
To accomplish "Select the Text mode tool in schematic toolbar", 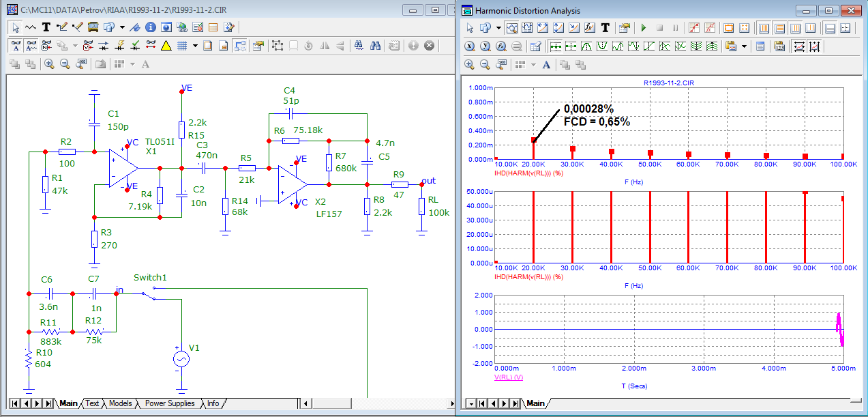I will pyautogui.click(x=46, y=27).
